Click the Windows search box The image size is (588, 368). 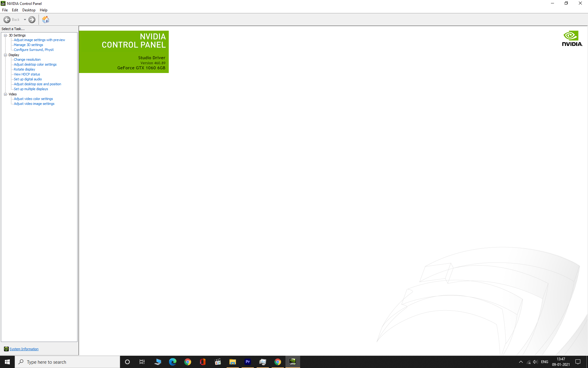[x=67, y=362]
